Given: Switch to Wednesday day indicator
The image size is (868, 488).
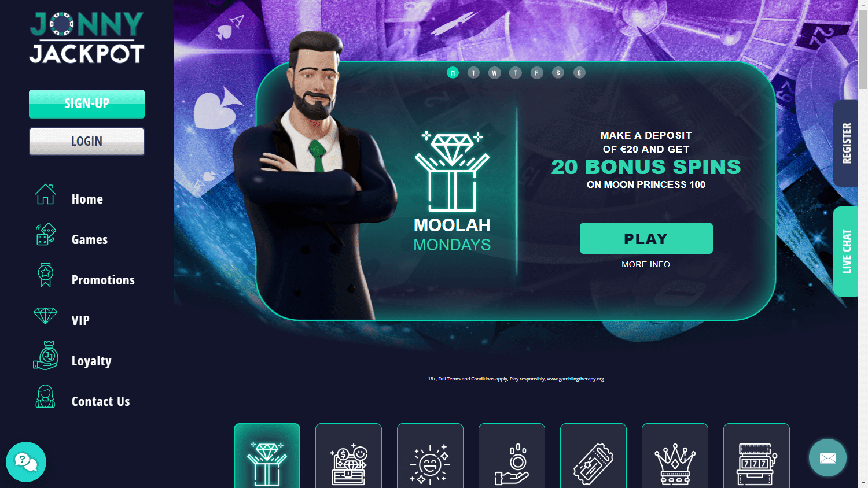Looking at the screenshot, I should pos(494,73).
